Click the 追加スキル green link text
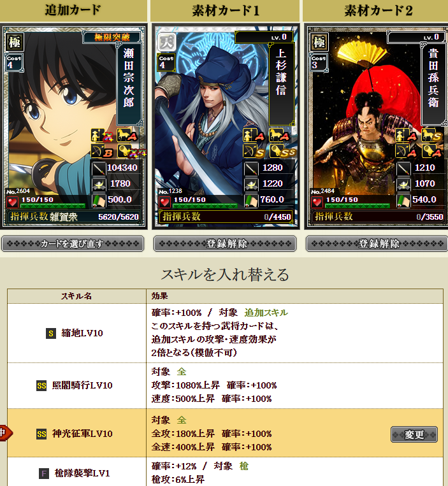Screen dimensions: 448x486 point(266,312)
